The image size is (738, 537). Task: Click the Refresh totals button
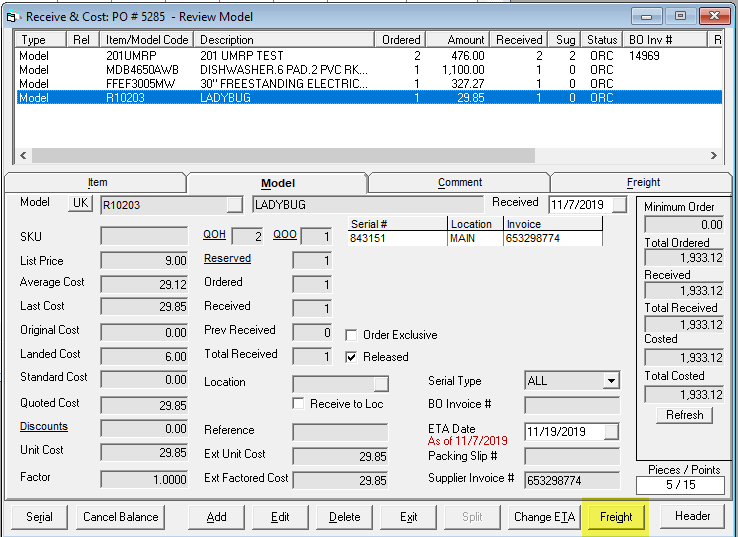pyautogui.click(x=684, y=415)
